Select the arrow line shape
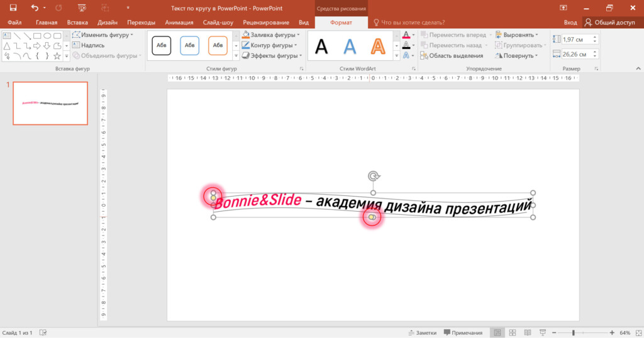The width and height of the screenshot is (644, 338). click(27, 36)
